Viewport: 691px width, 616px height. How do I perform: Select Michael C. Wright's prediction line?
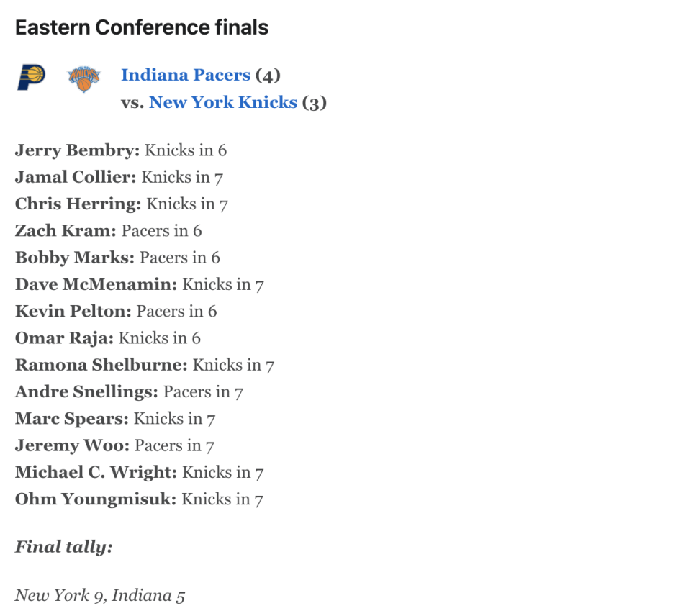(139, 473)
